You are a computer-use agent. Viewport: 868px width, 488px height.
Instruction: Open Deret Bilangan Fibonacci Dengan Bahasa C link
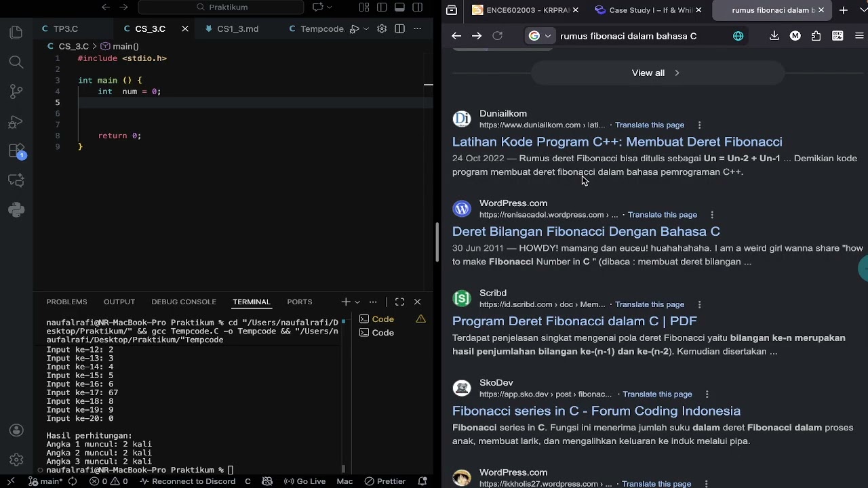(586, 231)
